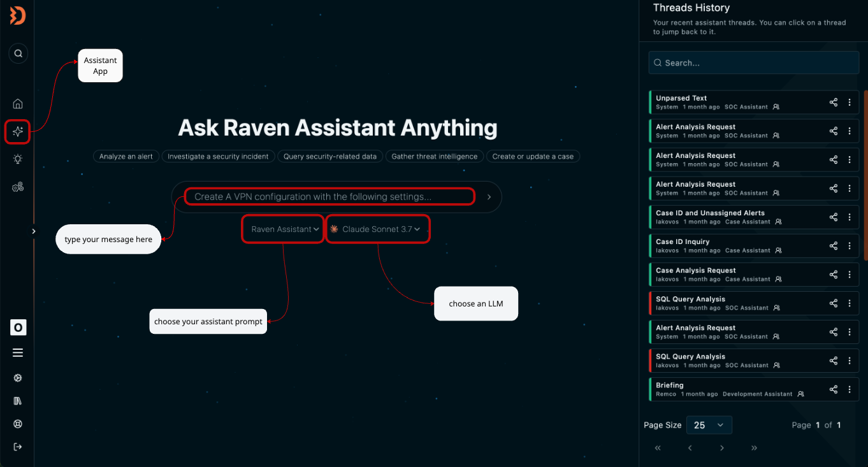
Task: Open more options for the Briefing thread
Action: pyautogui.click(x=850, y=389)
